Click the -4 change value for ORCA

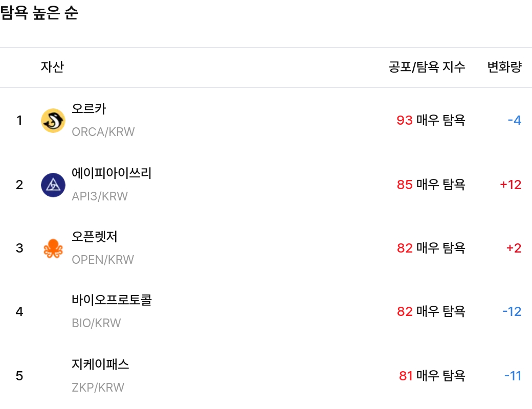514,121
